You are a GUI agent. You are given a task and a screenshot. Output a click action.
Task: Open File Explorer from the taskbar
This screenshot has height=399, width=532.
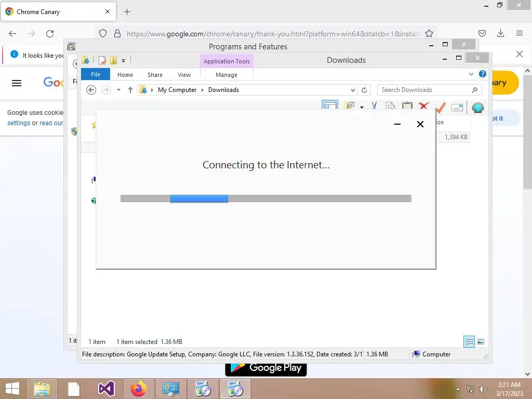pos(42,389)
